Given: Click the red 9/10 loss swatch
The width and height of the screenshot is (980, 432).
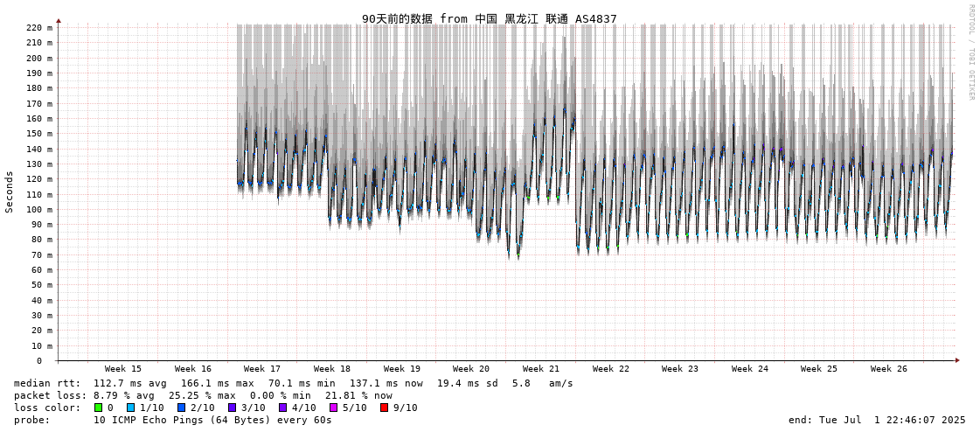Looking at the screenshot, I should tap(385, 408).
